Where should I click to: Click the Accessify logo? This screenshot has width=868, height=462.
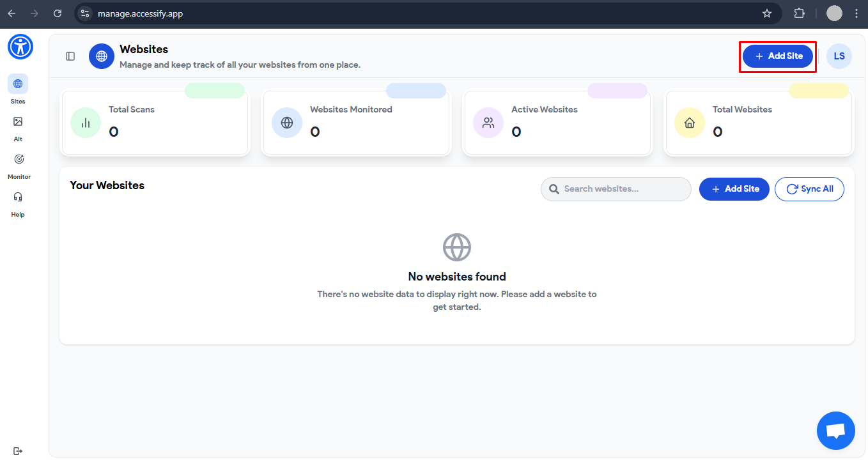click(20, 46)
